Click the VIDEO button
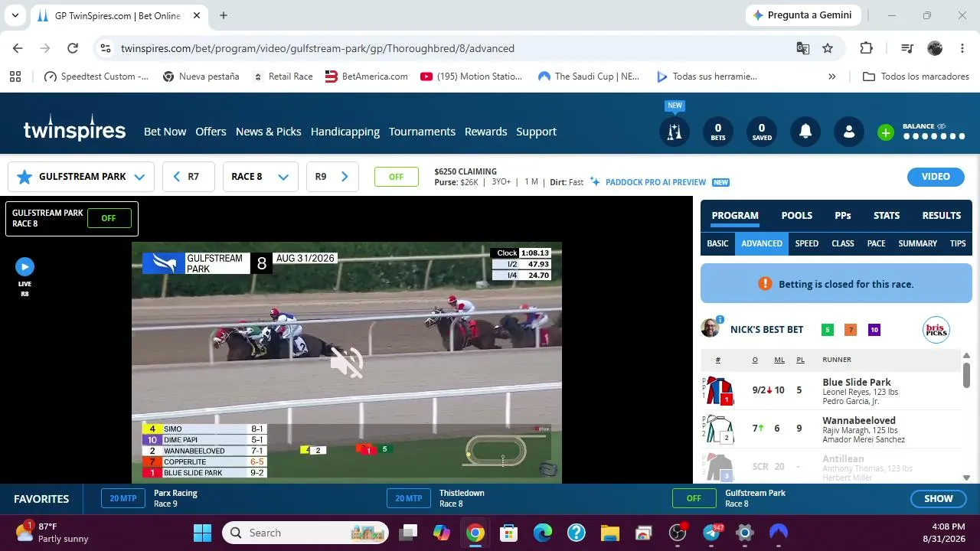The width and height of the screenshot is (980, 551). 936,177
